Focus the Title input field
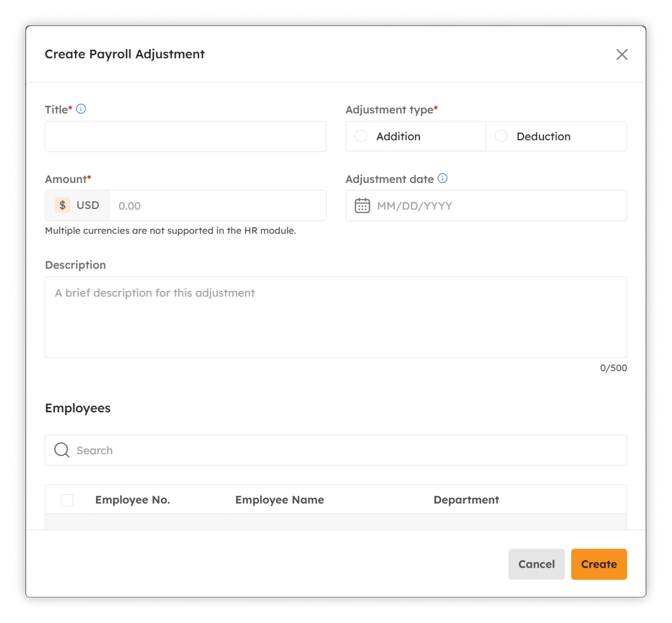This screenshot has height=623, width=672. pos(186,136)
